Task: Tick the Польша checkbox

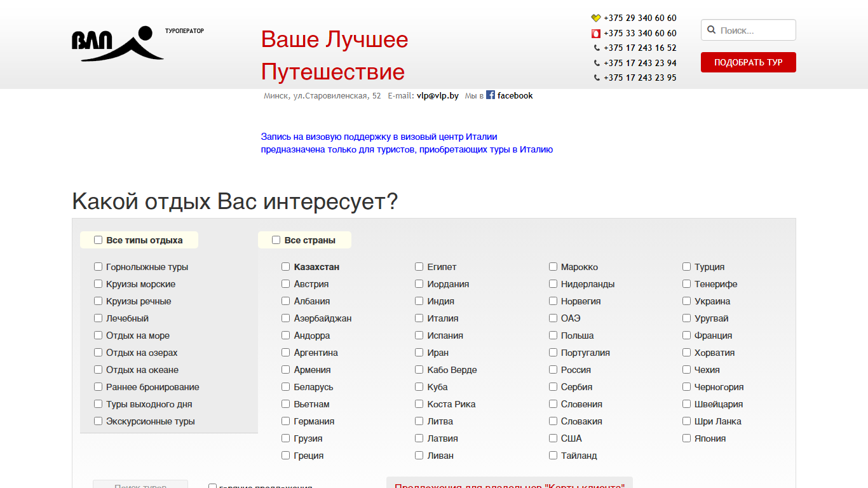Action: tap(553, 335)
